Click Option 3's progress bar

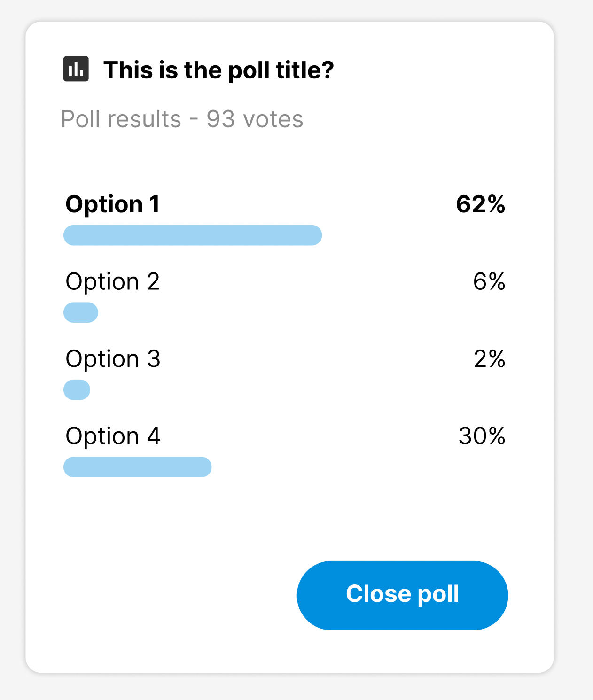pyautogui.click(x=77, y=389)
